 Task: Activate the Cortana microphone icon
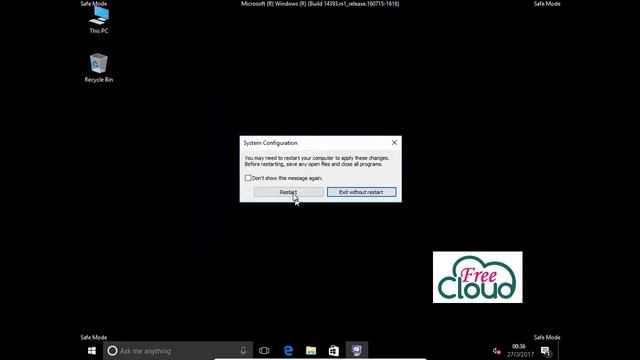pyautogui.click(x=243, y=351)
